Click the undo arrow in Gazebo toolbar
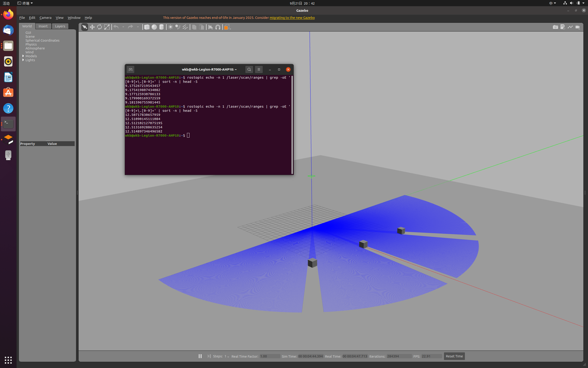This screenshot has width=588, height=368. click(x=116, y=27)
